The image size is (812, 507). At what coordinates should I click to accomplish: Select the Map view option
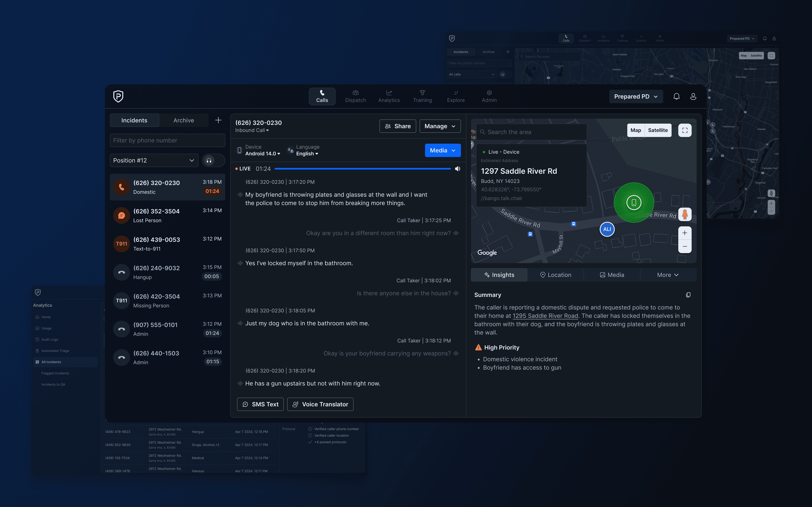[x=635, y=131]
